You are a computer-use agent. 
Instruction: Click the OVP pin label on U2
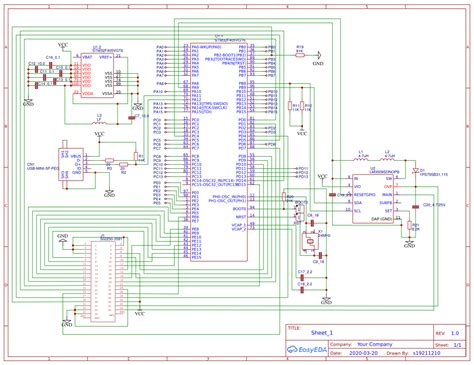pos(388,187)
